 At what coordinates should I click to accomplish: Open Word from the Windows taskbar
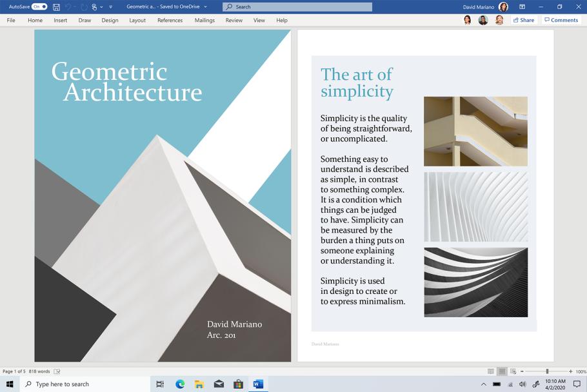coord(259,384)
